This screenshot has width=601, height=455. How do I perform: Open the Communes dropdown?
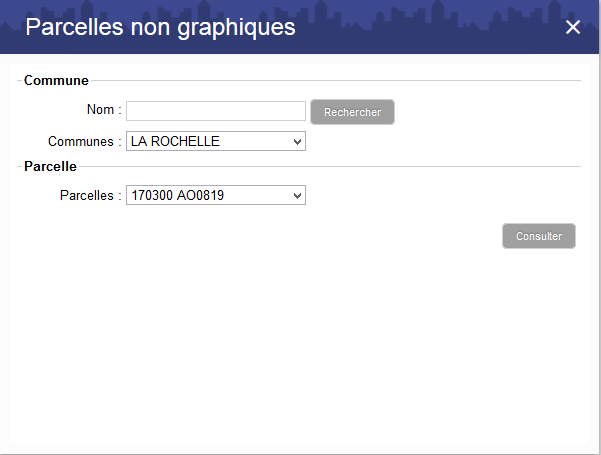pyautogui.click(x=215, y=142)
